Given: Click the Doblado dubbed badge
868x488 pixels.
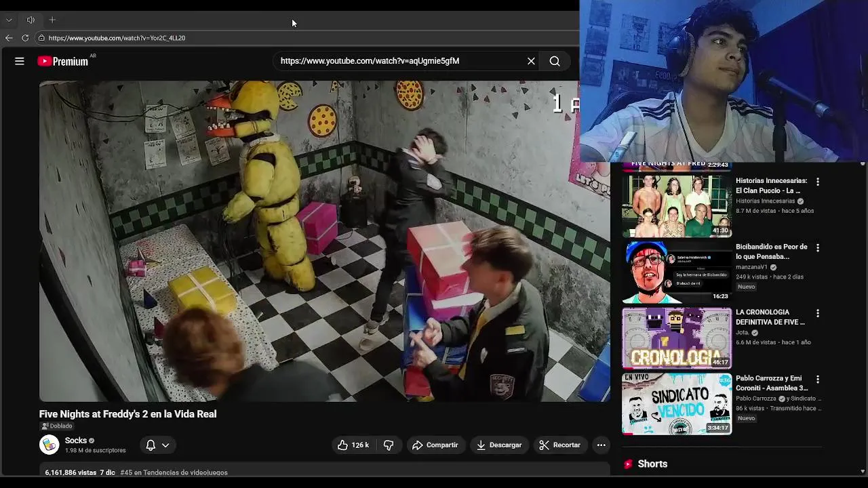Looking at the screenshot, I should pos(57,426).
